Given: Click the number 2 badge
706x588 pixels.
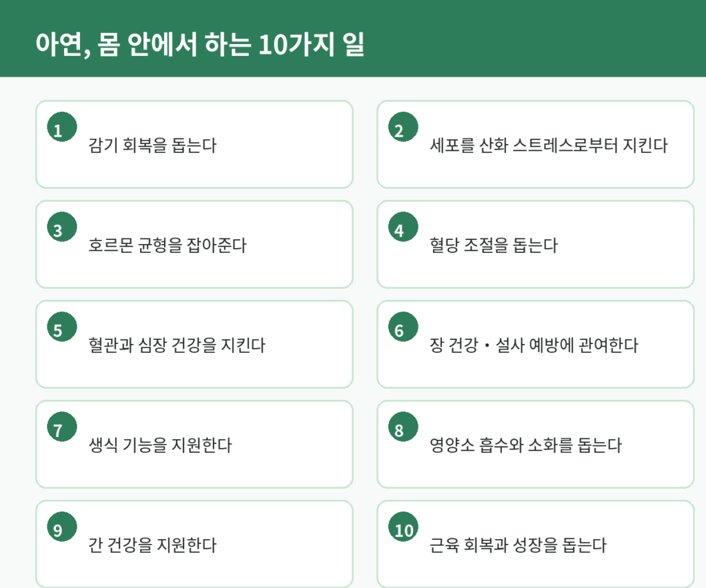Looking at the screenshot, I should tap(403, 127).
